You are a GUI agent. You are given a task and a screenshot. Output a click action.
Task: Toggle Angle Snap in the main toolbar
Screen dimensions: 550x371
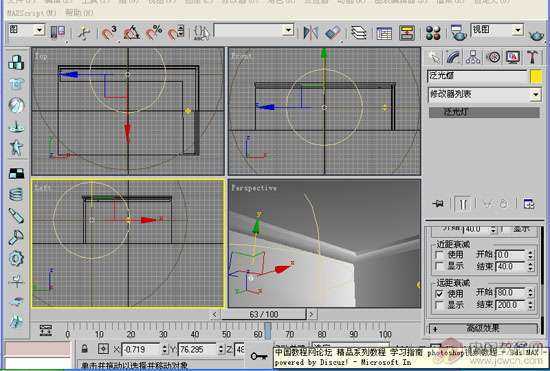tap(131, 33)
